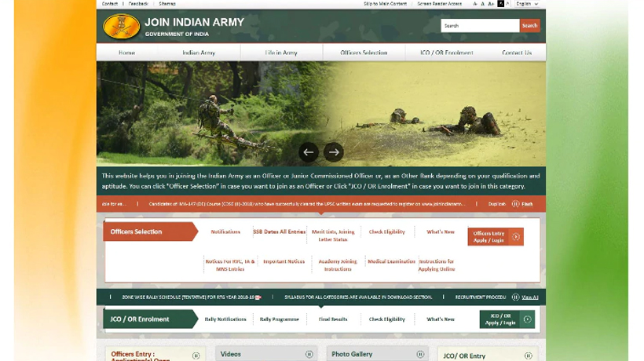This screenshot has height=361, width=644.
Task: Open the Feedback link
Action: pos(138,4)
